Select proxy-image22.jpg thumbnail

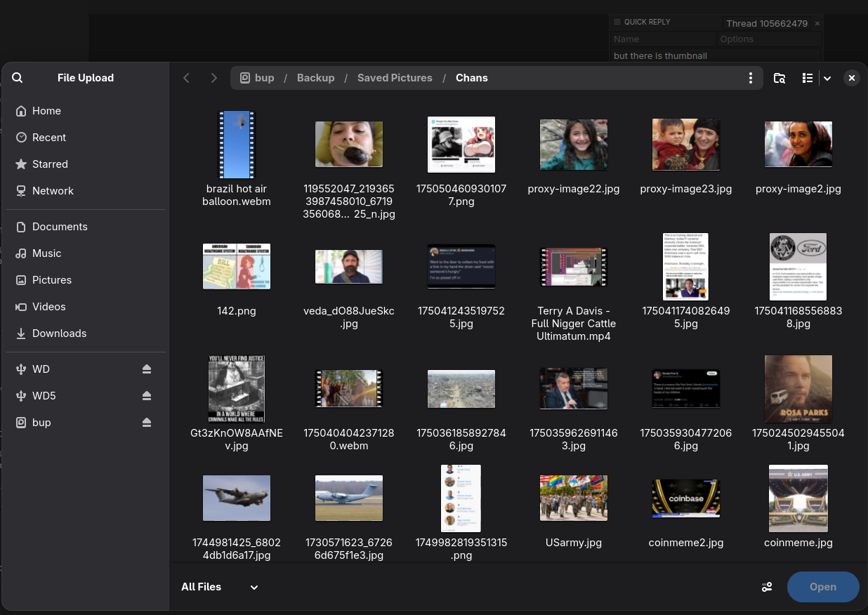point(574,144)
